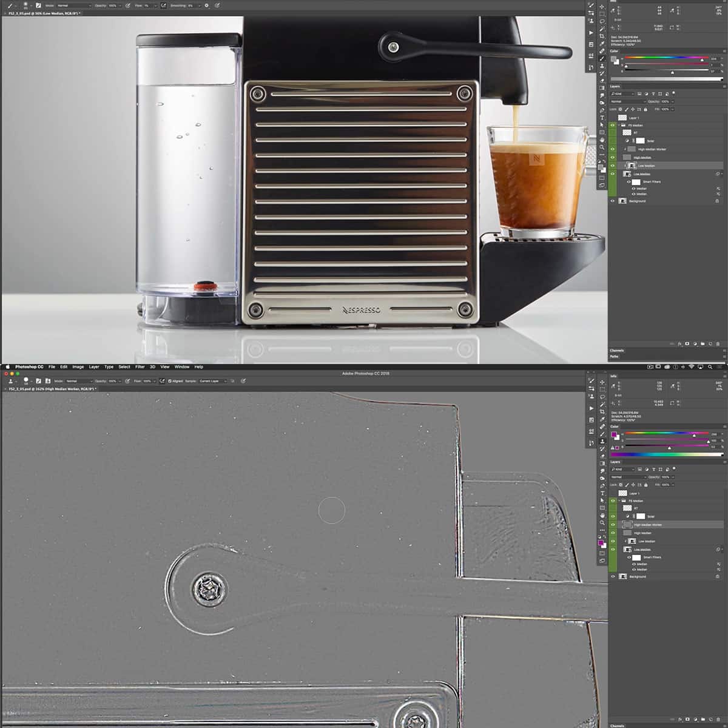Select the Gradient tool in lower window

click(x=602, y=463)
